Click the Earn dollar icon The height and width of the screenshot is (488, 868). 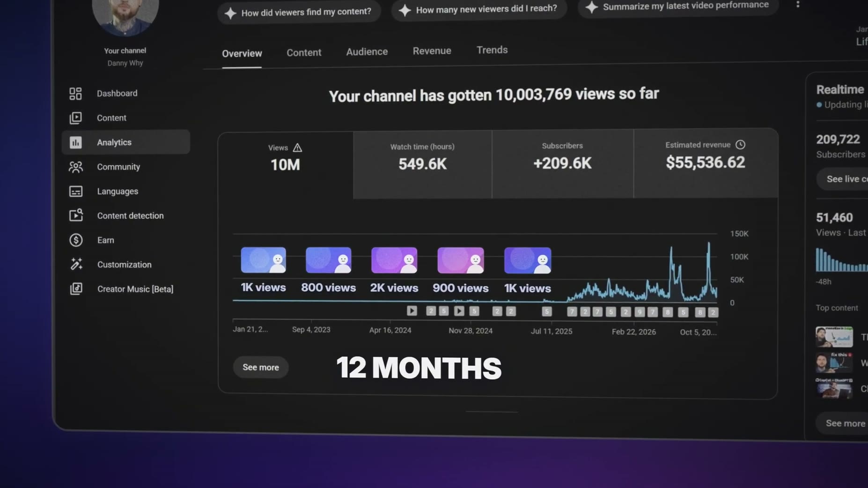(x=76, y=240)
